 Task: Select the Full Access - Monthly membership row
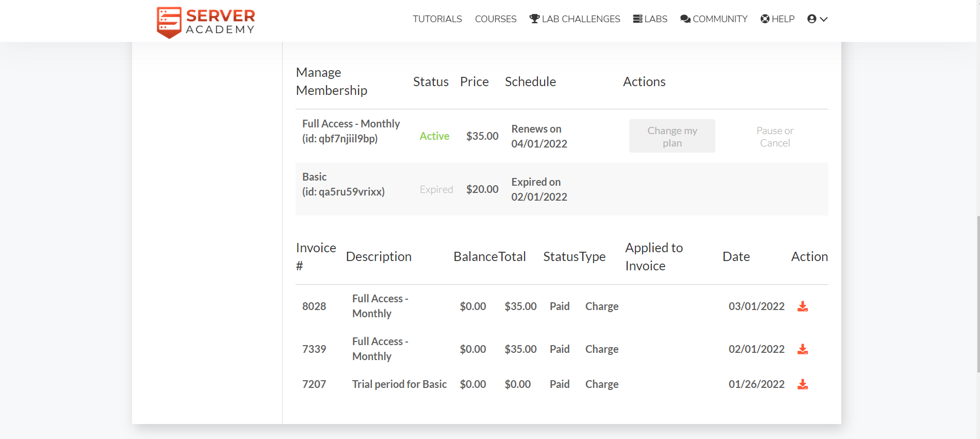click(x=351, y=131)
